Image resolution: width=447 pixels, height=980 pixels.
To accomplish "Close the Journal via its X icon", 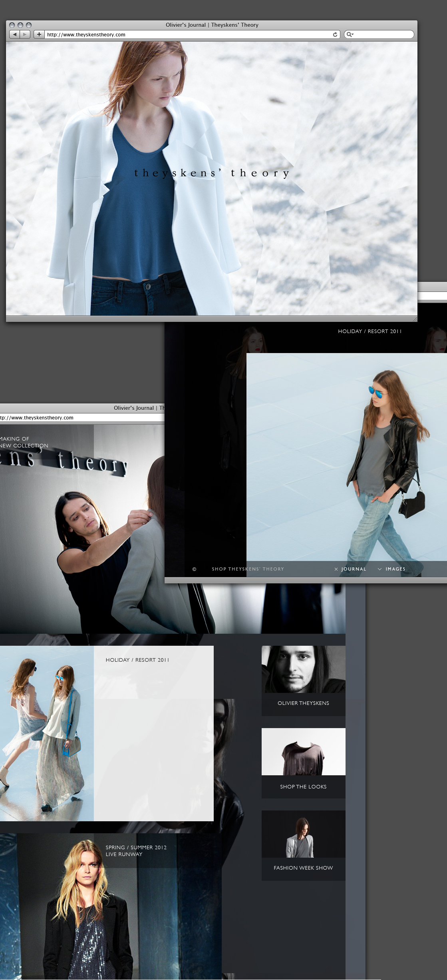I will [336, 569].
